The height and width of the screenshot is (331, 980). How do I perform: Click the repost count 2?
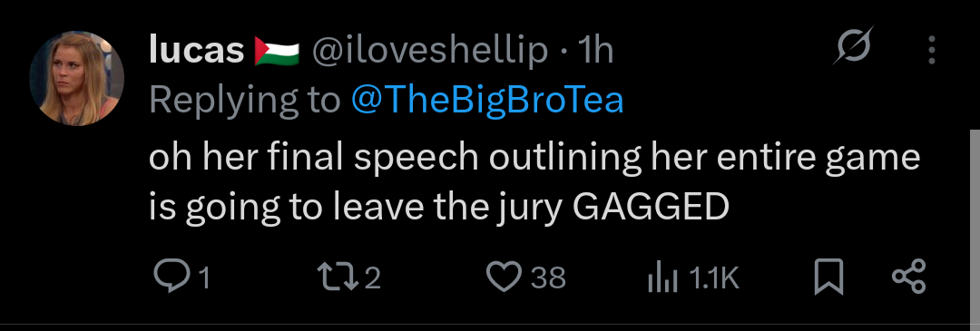373,277
